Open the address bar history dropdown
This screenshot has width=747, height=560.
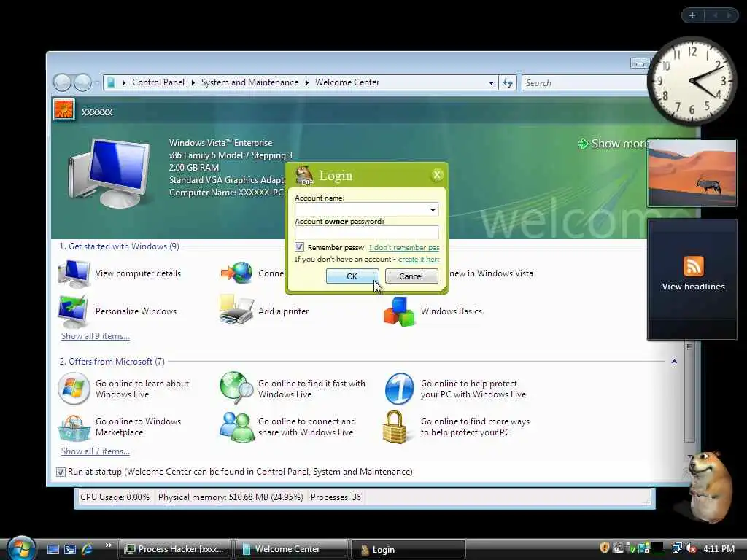click(x=491, y=83)
